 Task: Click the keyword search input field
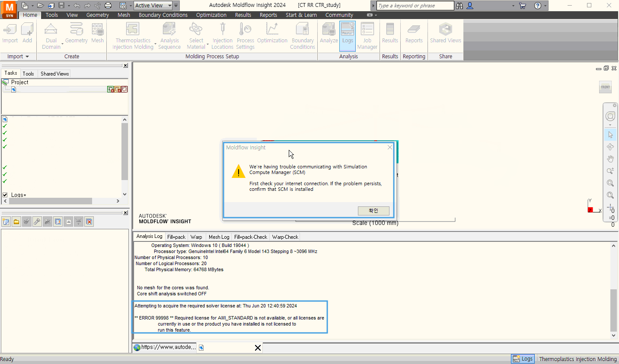(415, 6)
